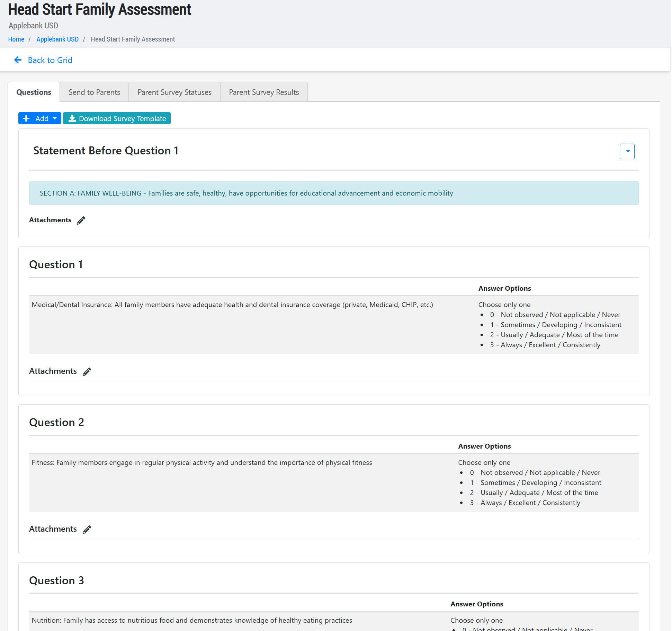This screenshot has width=672, height=631.
Task: Click the download icon on Download Survey Template
Action: pos(72,119)
